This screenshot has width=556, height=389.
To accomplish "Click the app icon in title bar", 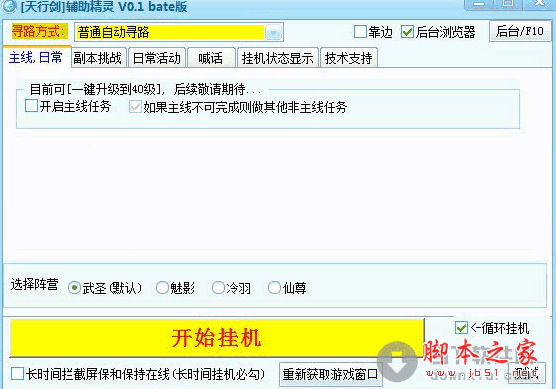I will (x=9, y=6).
